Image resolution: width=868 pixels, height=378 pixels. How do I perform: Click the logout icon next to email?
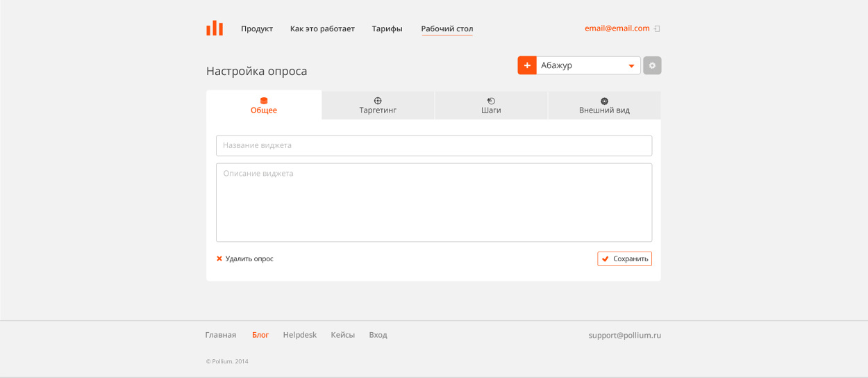pos(657,28)
